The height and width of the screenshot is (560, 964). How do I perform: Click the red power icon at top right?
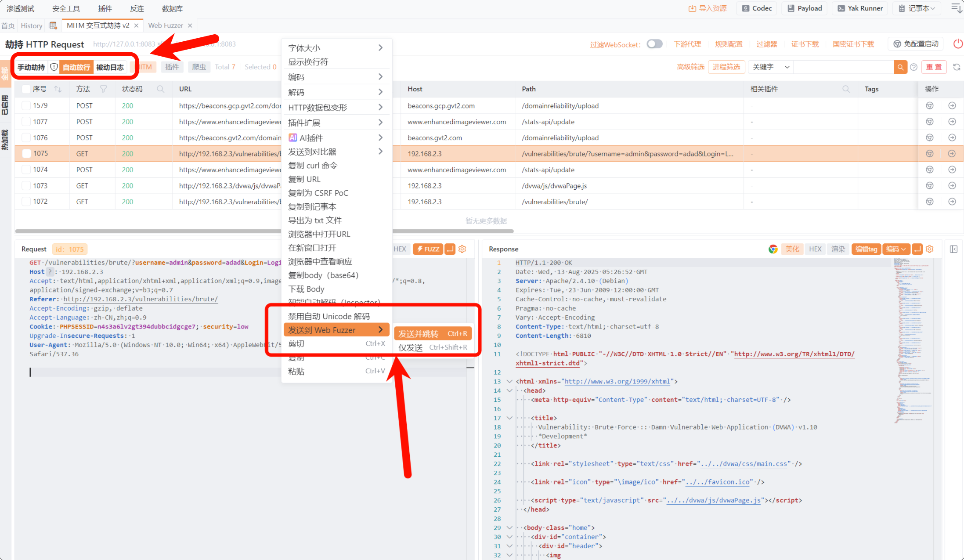(x=958, y=44)
